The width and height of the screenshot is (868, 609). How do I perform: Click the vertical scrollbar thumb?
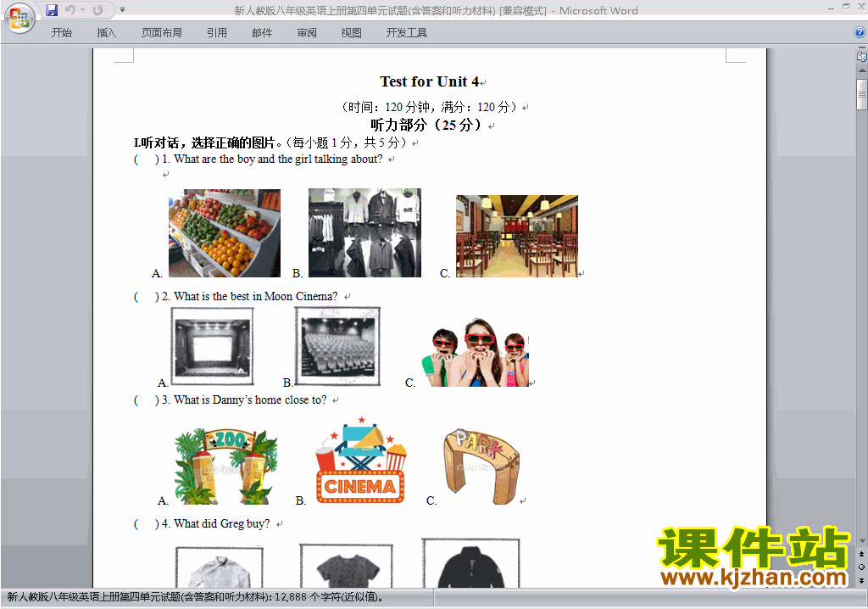861,94
